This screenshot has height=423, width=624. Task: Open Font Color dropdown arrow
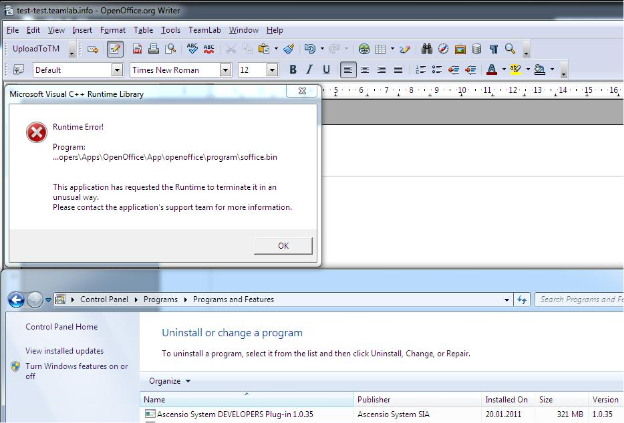tap(504, 70)
